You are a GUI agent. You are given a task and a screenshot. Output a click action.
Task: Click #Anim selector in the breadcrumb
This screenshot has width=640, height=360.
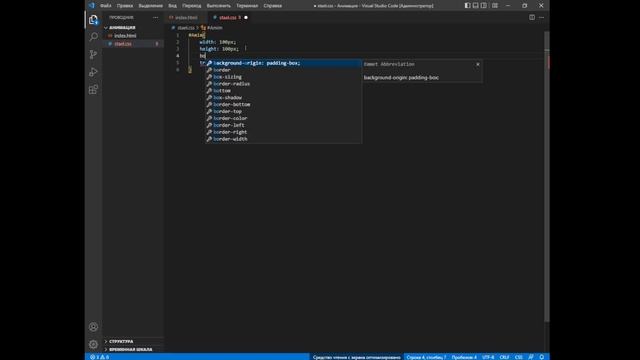[x=215, y=28]
